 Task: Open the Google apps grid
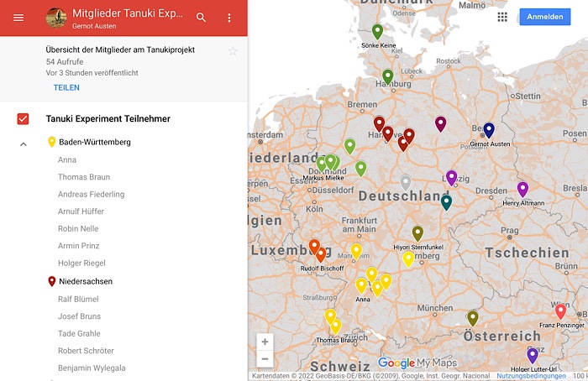(x=502, y=17)
